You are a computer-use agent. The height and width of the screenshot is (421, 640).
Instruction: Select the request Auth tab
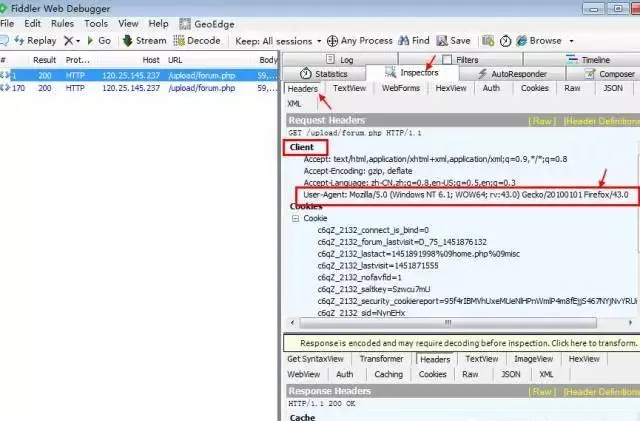(x=491, y=88)
